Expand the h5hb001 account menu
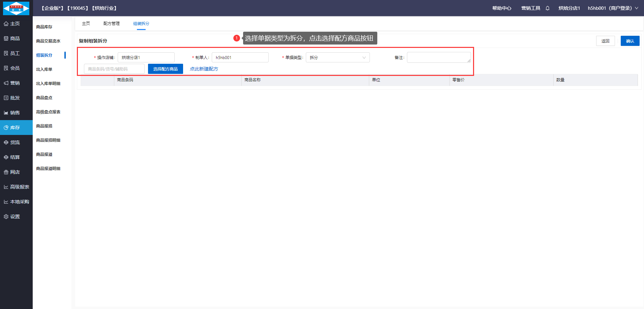This screenshot has width=644, height=309. (613, 8)
